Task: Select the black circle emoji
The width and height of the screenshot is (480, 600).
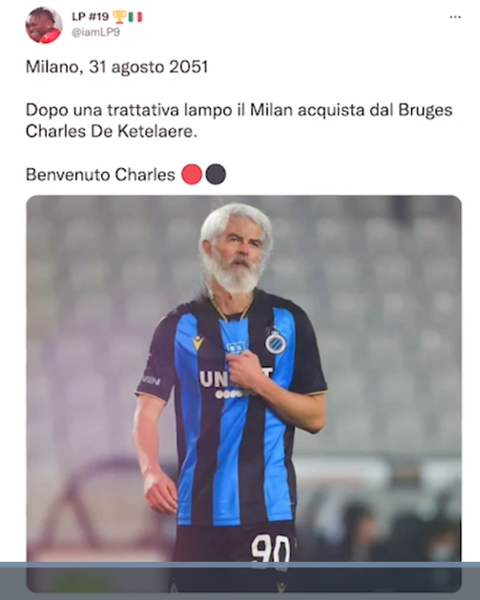Action: 216,174
